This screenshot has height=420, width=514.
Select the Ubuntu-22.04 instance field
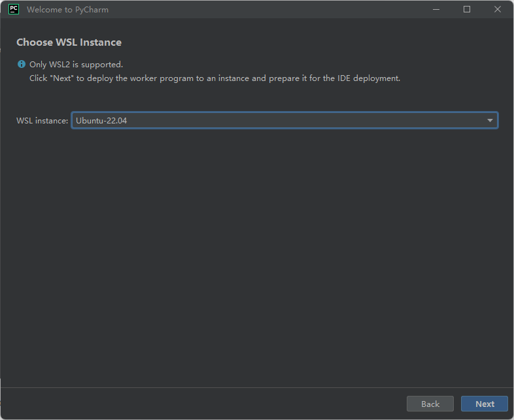(284, 120)
